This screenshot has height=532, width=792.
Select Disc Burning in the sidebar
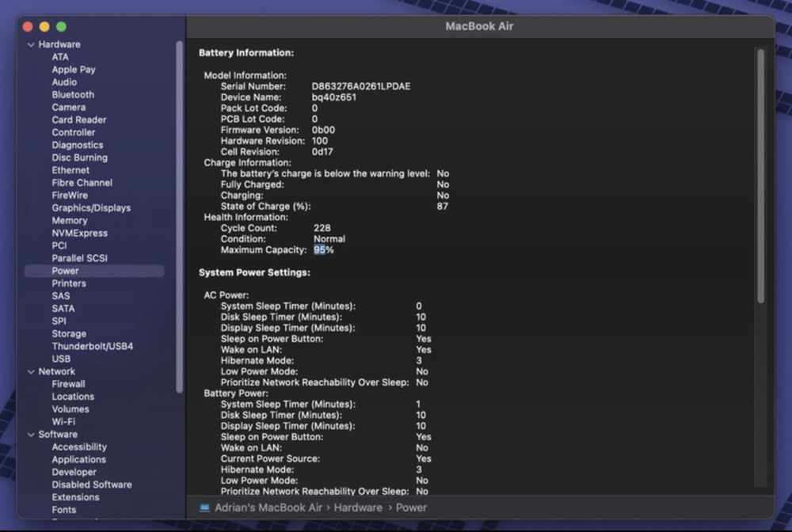[80, 158]
